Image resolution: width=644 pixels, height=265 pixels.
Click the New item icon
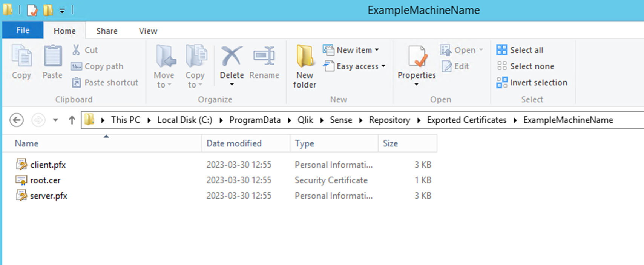328,50
